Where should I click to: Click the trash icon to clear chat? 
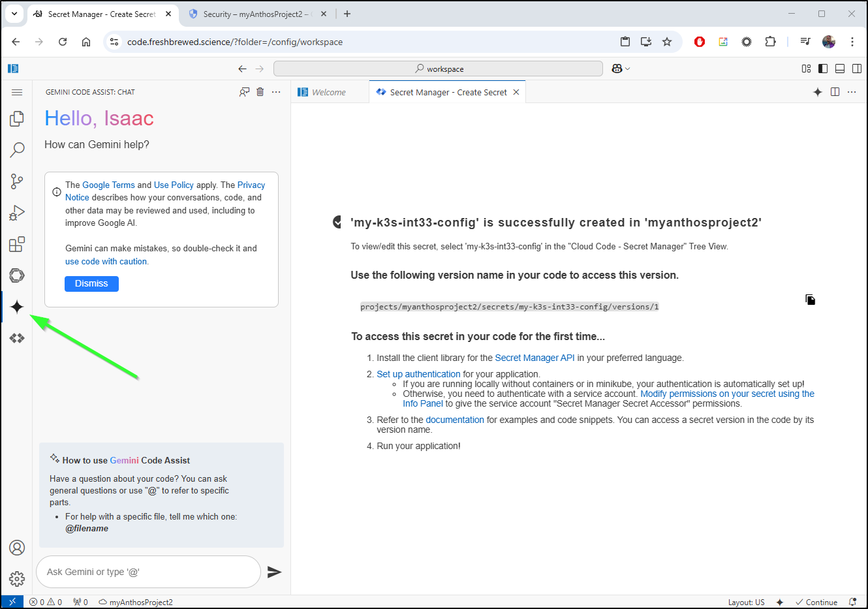[x=260, y=92]
